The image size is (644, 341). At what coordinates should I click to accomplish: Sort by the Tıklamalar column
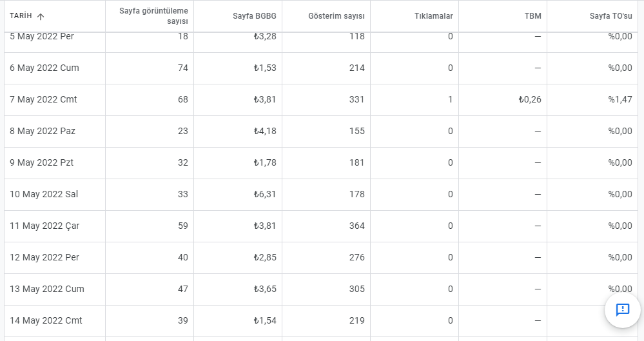pyautogui.click(x=433, y=16)
